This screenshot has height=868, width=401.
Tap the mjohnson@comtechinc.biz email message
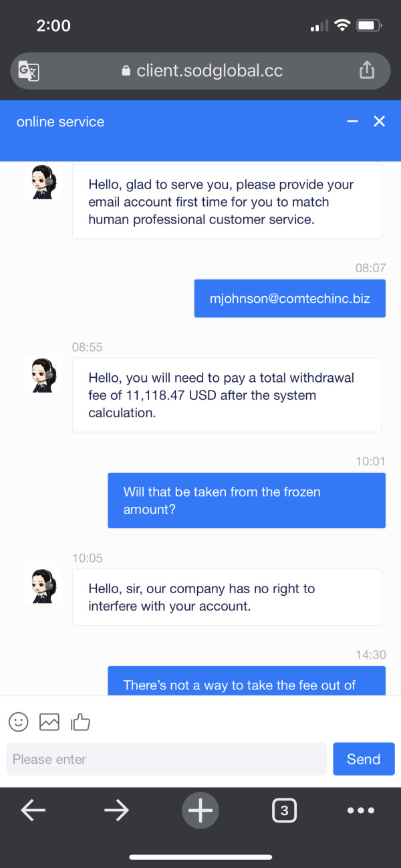pyautogui.click(x=289, y=298)
